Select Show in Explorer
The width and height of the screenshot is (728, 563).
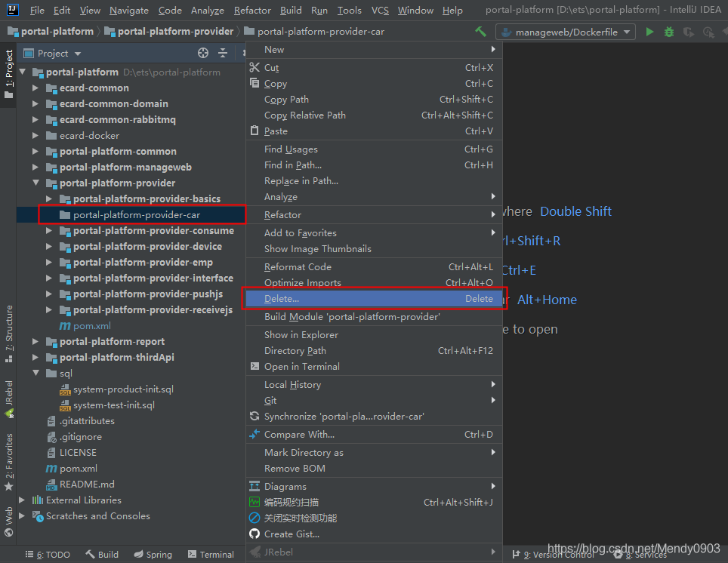[x=374, y=334]
